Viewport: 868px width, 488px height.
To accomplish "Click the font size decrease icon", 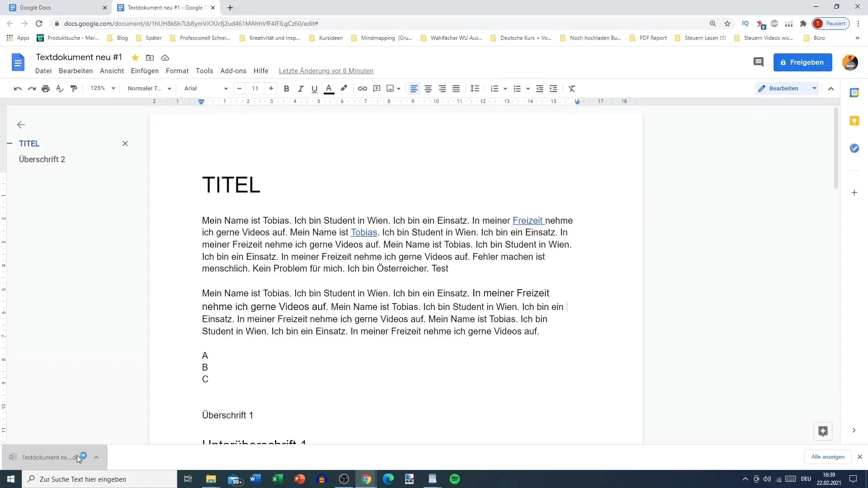I will 239,88.
